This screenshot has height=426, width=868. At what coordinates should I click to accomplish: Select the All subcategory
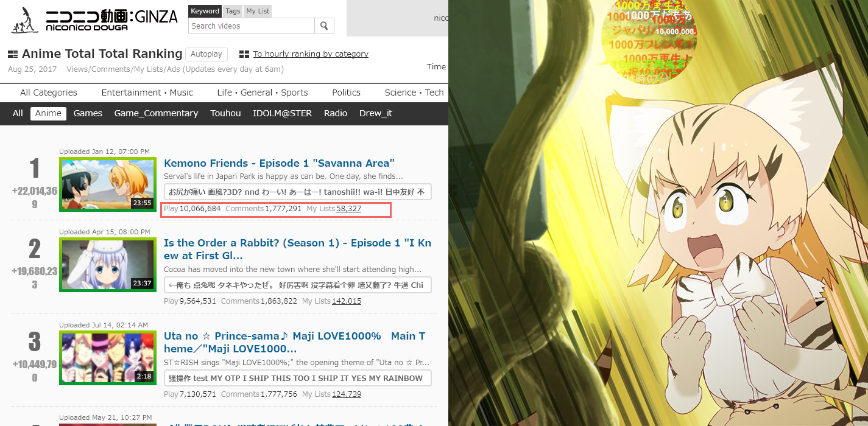18,113
